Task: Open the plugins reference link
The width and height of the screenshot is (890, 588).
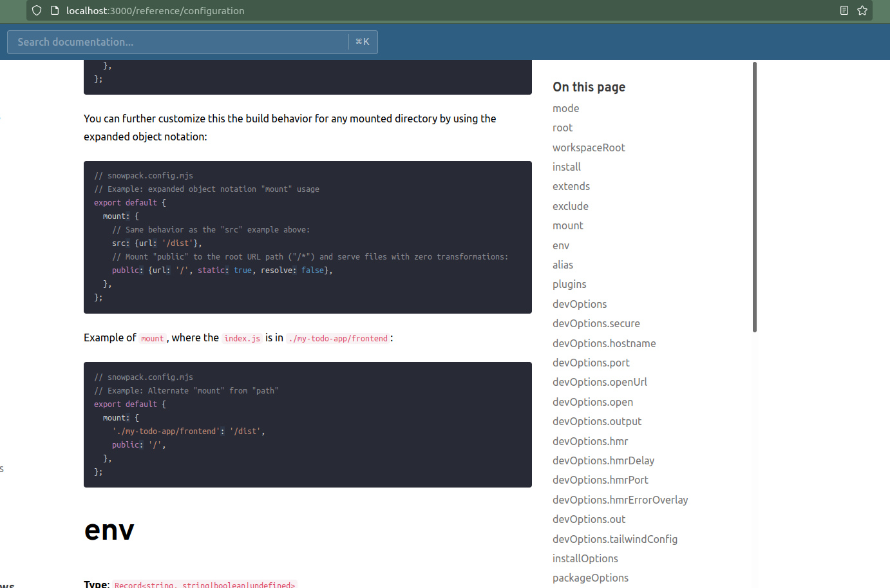Action: [x=569, y=283]
